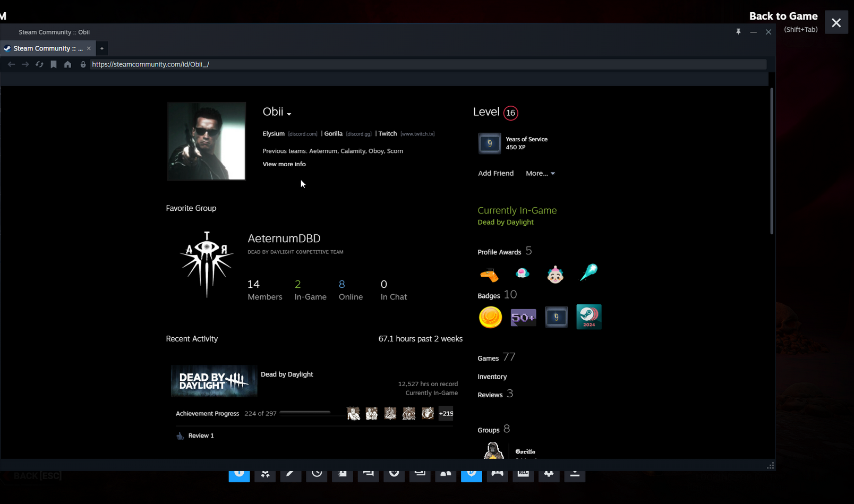Open the Inventory link
Viewport: 854px width, 504px height.
492,377
